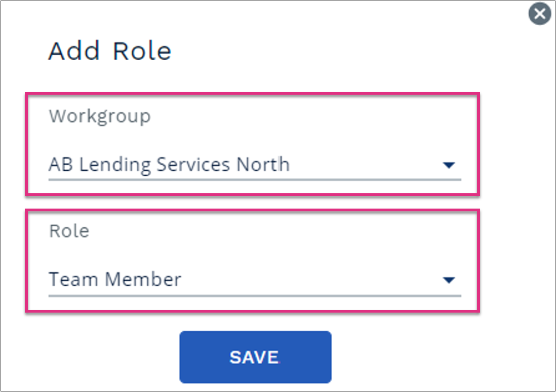Click the Add Role dialog title

tap(110, 51)
